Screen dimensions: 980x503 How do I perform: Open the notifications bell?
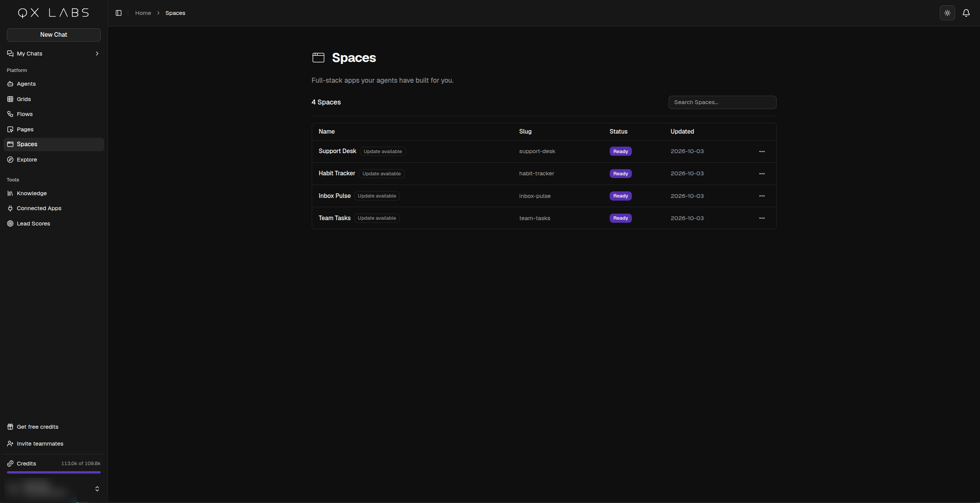(966, 13)
